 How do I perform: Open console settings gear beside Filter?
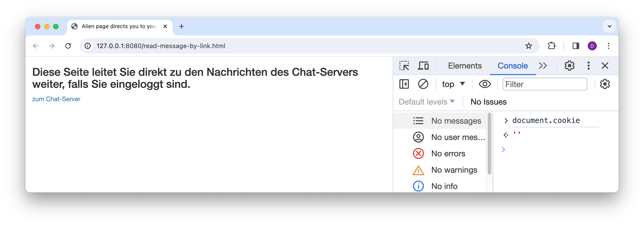tap(605, 84)
